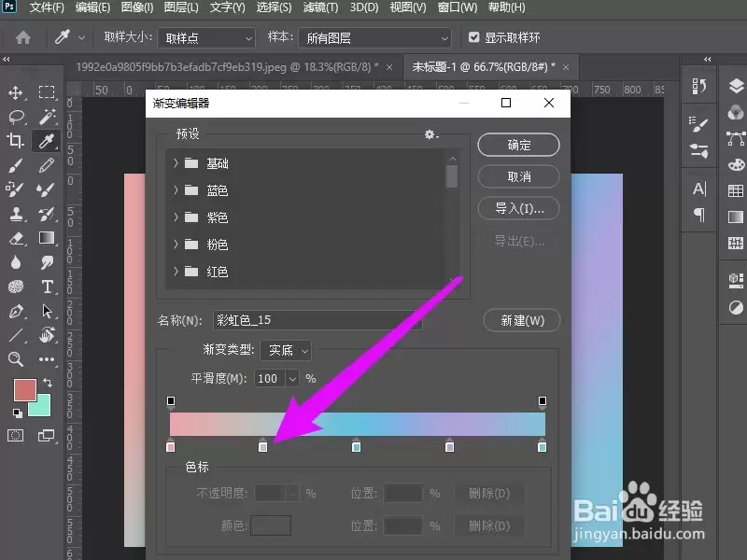The width and height of the screenshot is (747, 560).
Task: Click the background color swatch
Action: (43, 408)
